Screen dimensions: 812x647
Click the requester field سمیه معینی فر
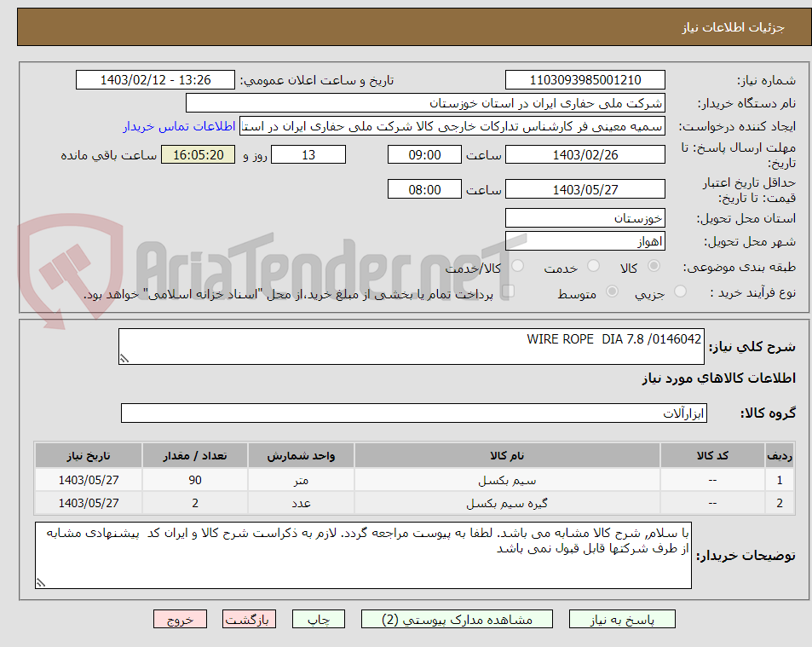coord(452,126)
